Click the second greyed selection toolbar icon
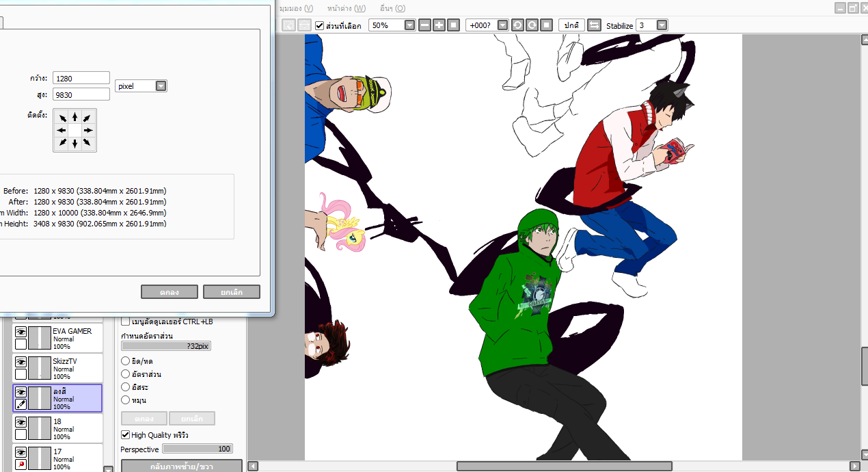868x472 pixels. [304, 25]
